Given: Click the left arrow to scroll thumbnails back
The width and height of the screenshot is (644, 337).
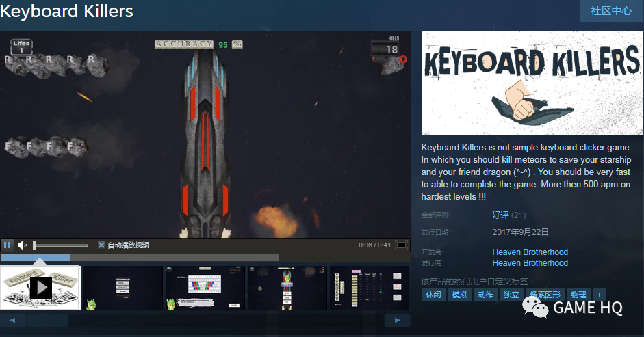Looking at the screenshot, I should pos(13,320).
